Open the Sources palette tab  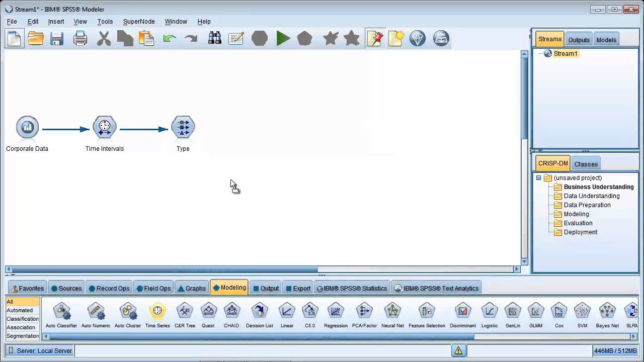(66, 288)
